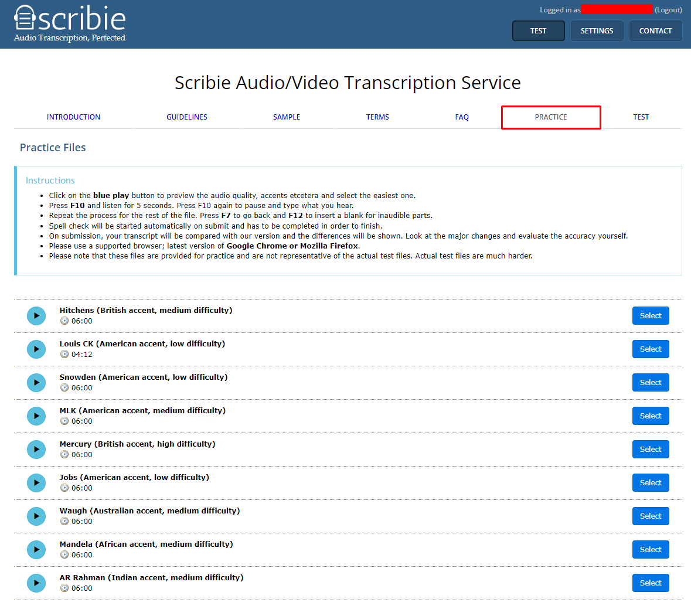The image size is (691, 616).
Task: Play the Mercury audio preview
Action: click(36, 450)
